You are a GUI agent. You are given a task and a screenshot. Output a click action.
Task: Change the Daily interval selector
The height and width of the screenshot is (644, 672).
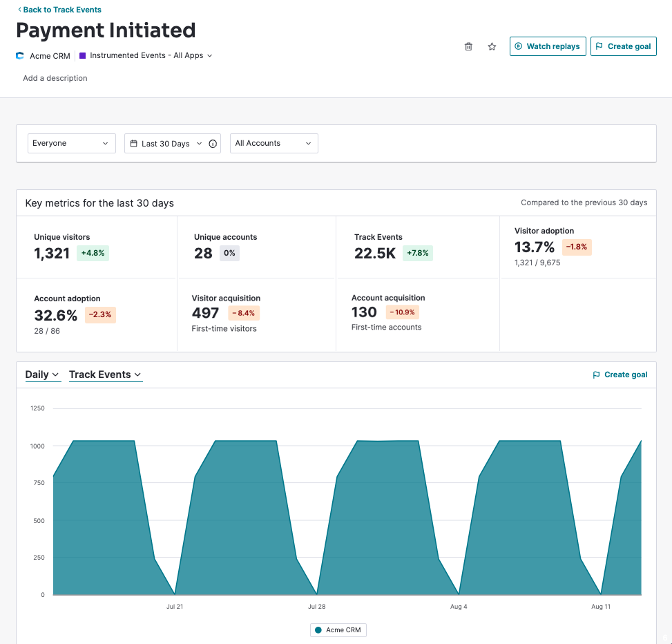coord(42,375)
